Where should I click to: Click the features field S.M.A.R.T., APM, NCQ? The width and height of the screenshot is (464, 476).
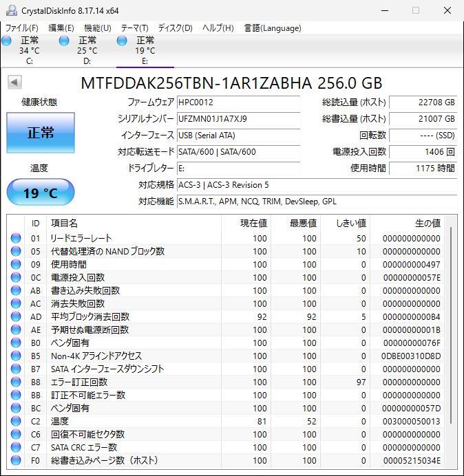317,202
